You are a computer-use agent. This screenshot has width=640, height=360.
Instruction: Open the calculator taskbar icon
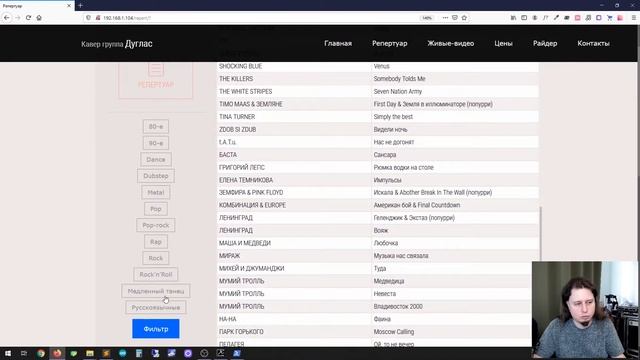click(x=139, y=353)
